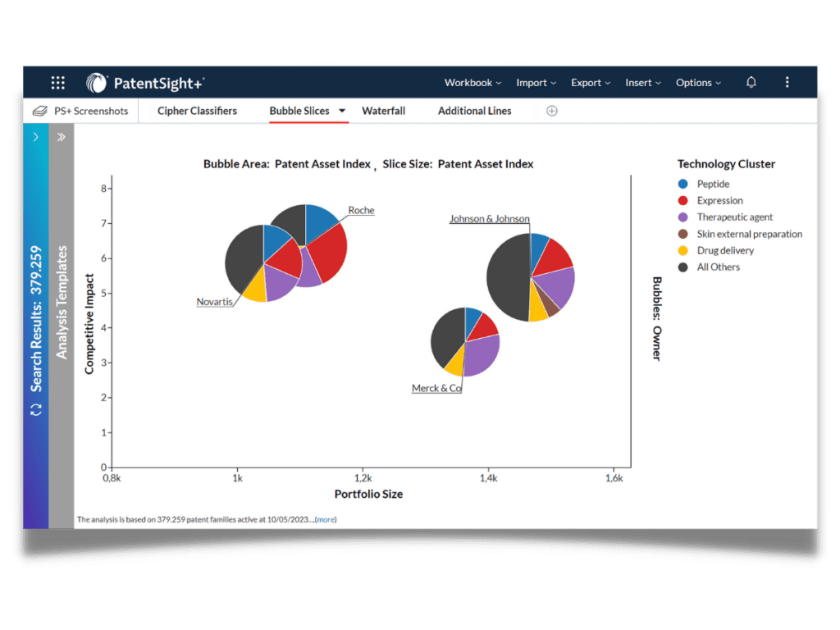Toggle the Drug delivery legend swatch
This screenshot has width=840, height=630.
click(683, 250)
